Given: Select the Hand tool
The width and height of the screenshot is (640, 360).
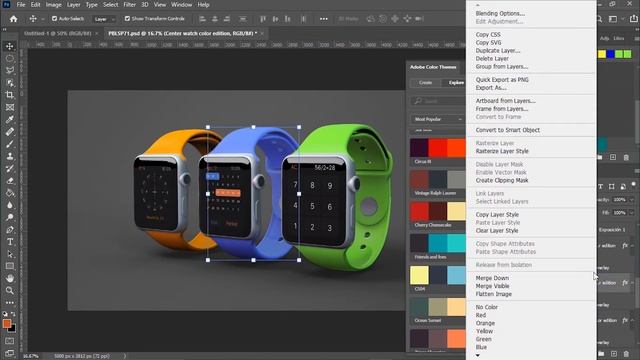Looking at the screenshot, I should coord(10,278).
